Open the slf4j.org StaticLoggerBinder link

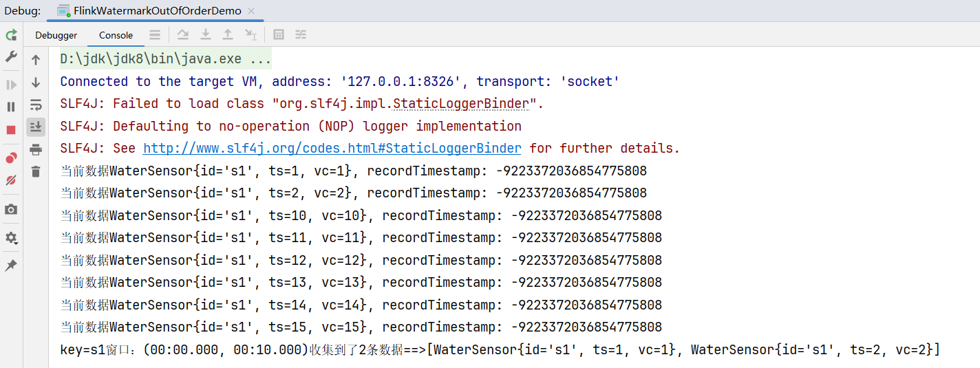click(x=332, y=149)
